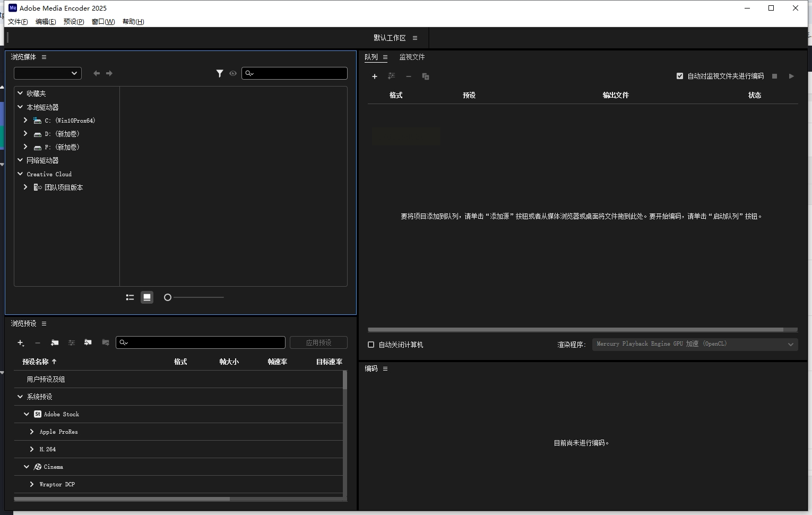Open the 队列 panel menu icon
This screenshot has width=812, height=515.
click(x=385, y=57)
